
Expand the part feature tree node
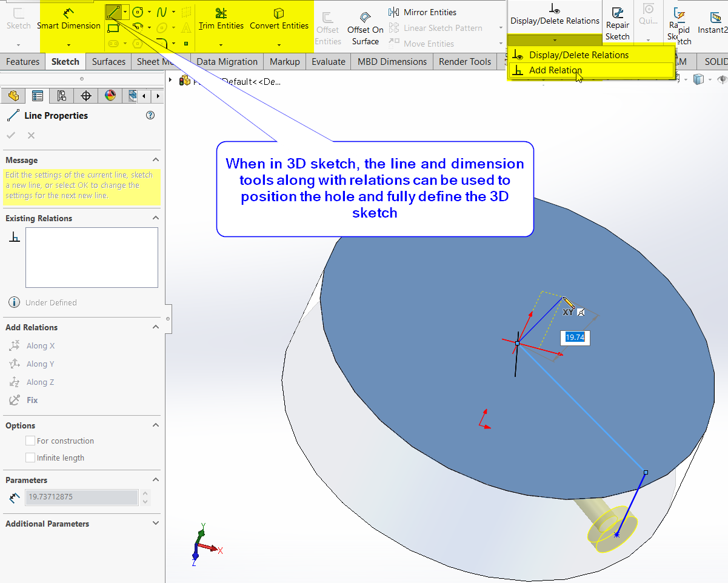170,81
